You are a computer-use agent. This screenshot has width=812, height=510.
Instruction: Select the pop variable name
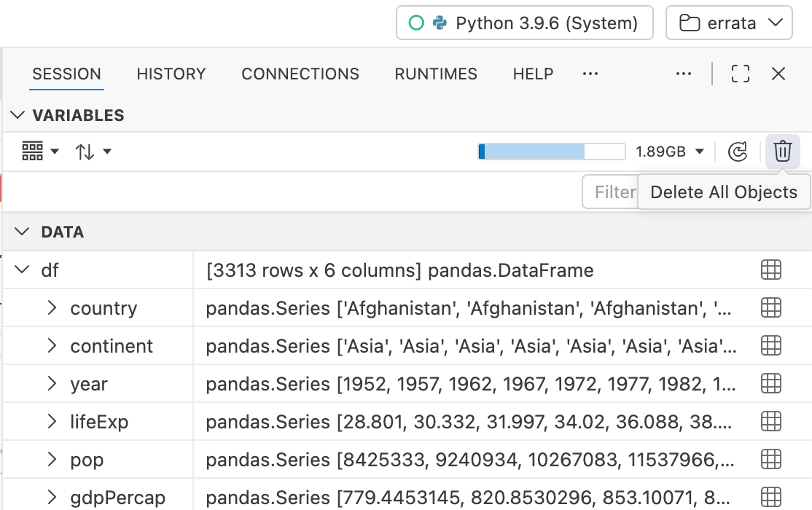tap(87, 460)
